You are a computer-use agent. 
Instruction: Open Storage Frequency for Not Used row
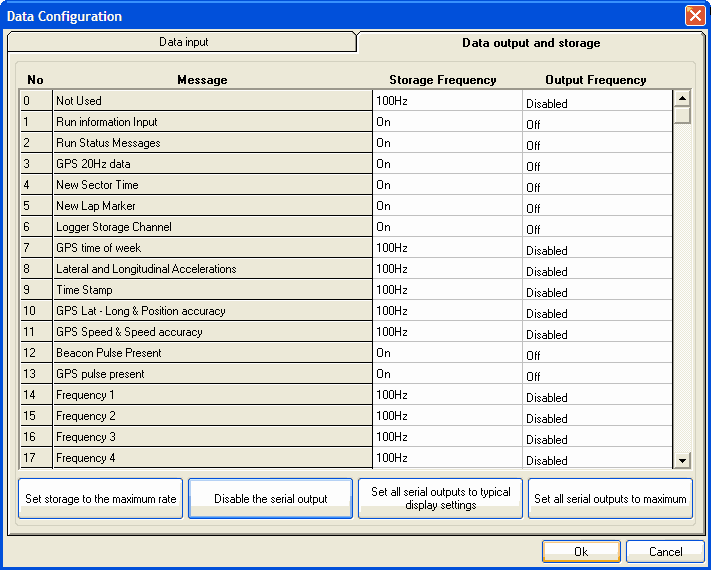click(447, 101)
